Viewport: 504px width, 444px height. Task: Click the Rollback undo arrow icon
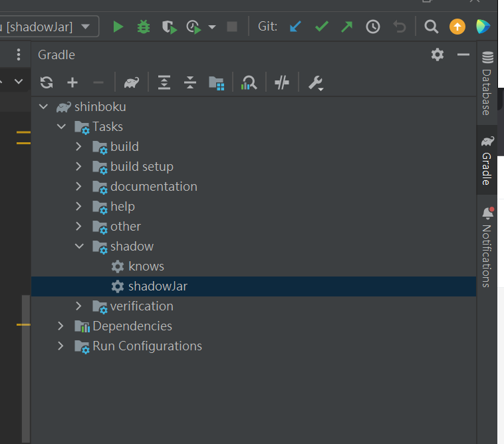coord(399,27)
